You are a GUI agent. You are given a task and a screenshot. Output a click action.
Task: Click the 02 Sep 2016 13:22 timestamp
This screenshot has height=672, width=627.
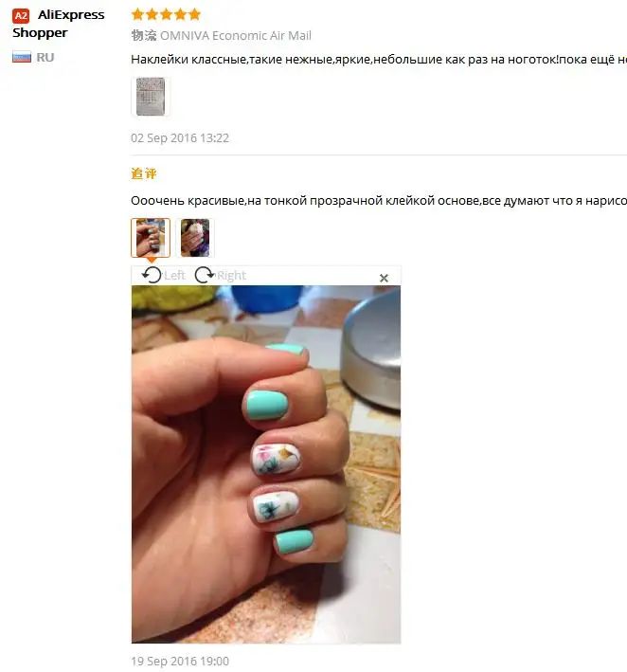point(180,138)
